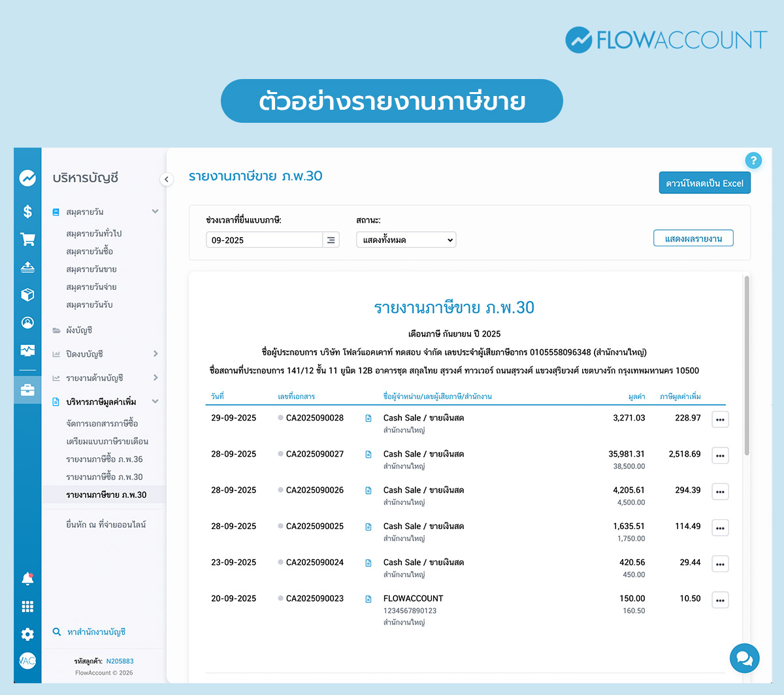Open the shopping cart purchases icon
This screenshot has width=784, height=695.
[x=27, y=240]
